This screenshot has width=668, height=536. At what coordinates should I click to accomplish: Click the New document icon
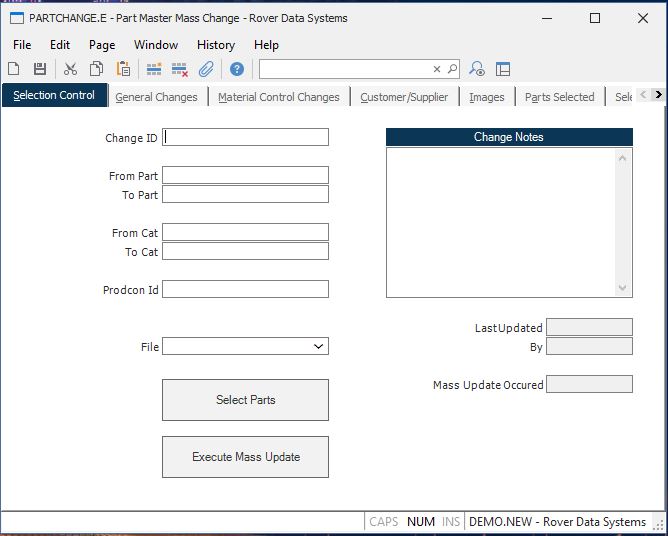14,69
